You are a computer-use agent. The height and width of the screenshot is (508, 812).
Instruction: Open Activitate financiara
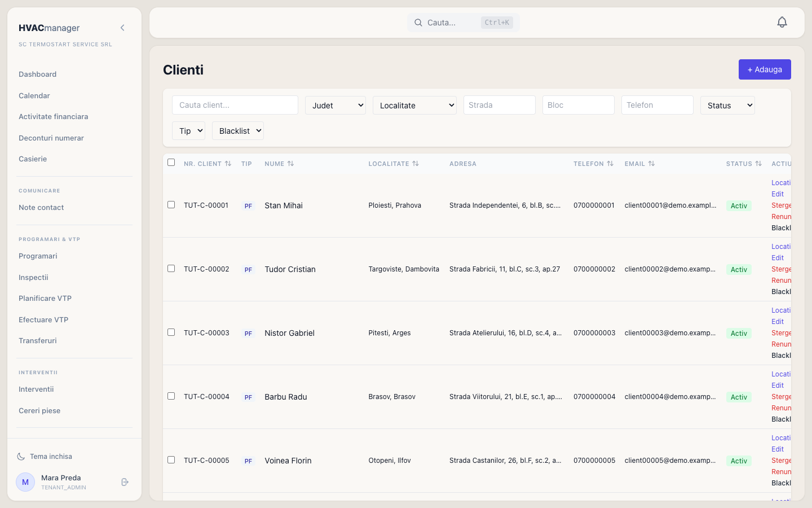click(x=54, y=117)
